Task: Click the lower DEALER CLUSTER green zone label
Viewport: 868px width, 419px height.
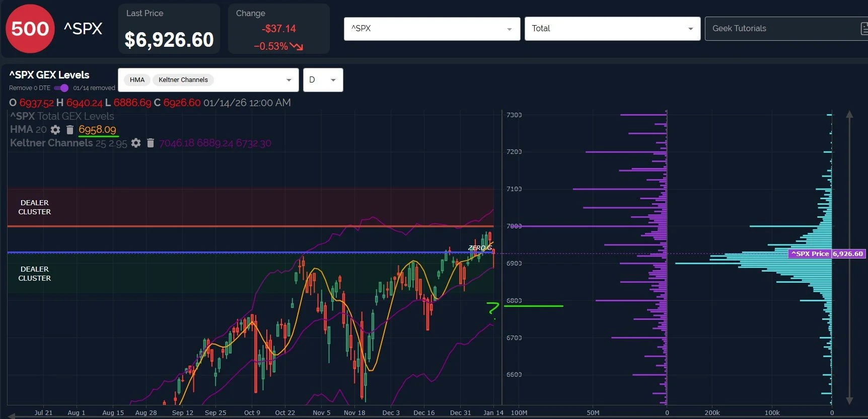Action: [x=35, y=274]
